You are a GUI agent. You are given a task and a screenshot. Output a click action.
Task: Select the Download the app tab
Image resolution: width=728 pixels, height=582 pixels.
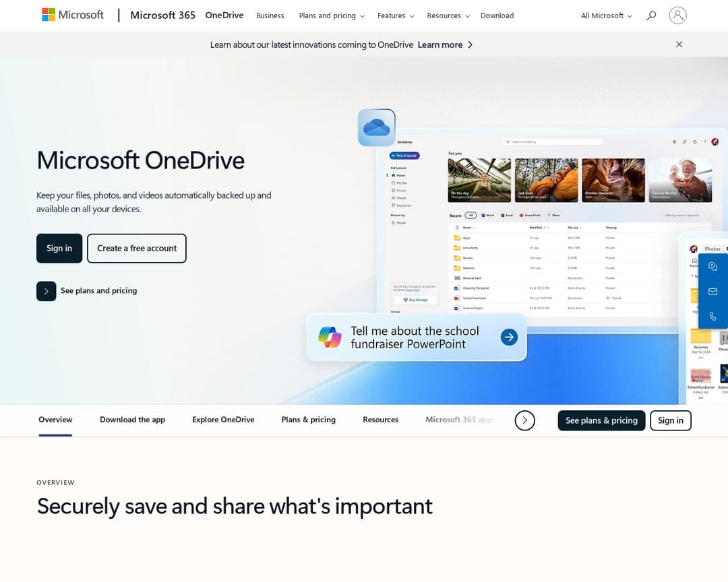[x=132, y=420]
